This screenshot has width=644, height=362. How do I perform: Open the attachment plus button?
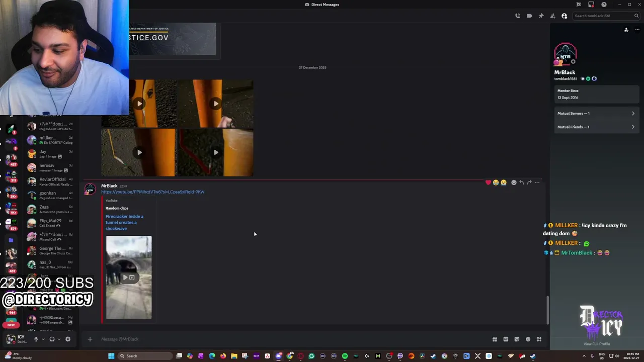(x=90, y=339)
